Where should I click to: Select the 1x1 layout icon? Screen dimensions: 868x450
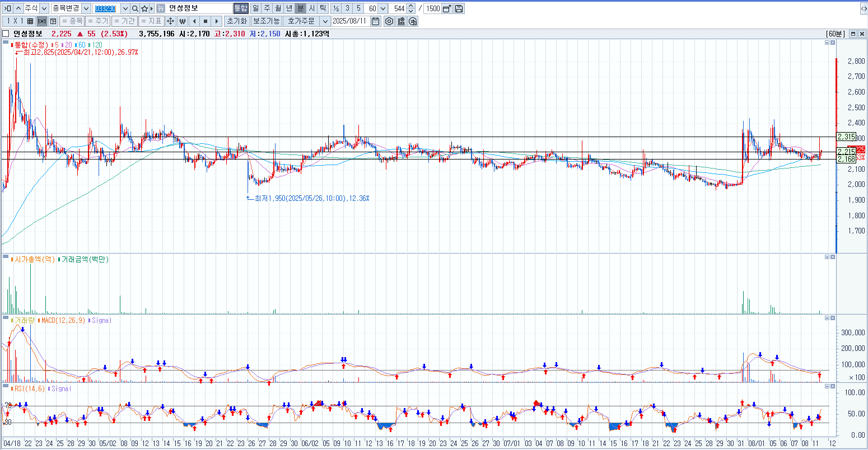click(42, 21)
